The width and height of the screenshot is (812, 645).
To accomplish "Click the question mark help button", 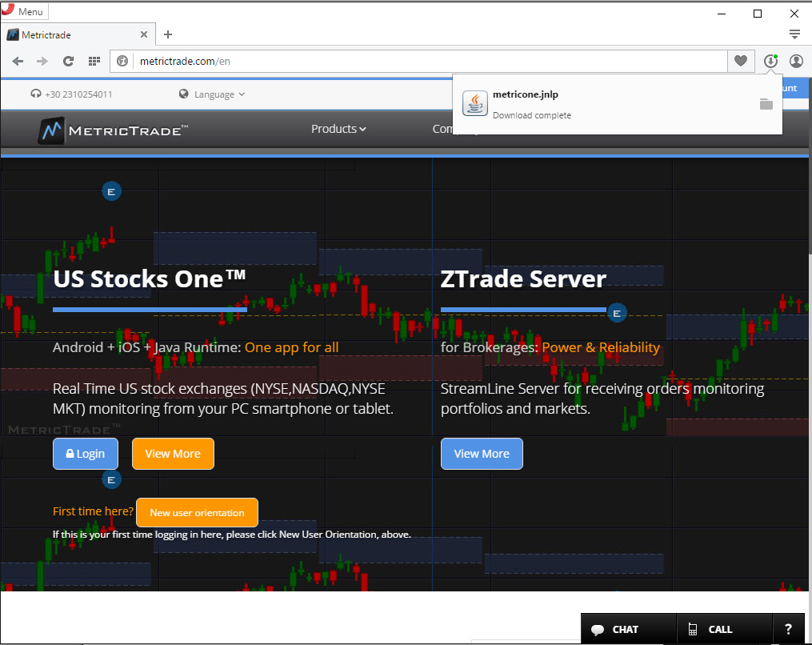I will [788, 629].
